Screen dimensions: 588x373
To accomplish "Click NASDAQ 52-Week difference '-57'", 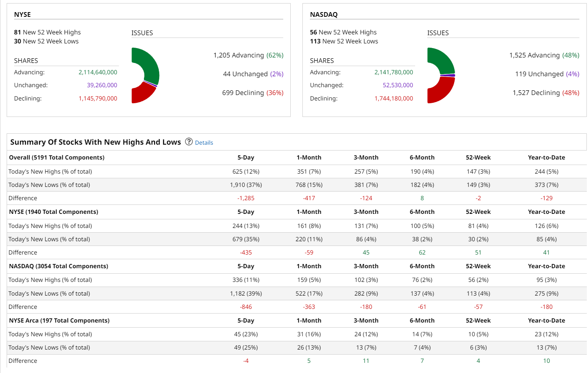I will click(478, 307).
